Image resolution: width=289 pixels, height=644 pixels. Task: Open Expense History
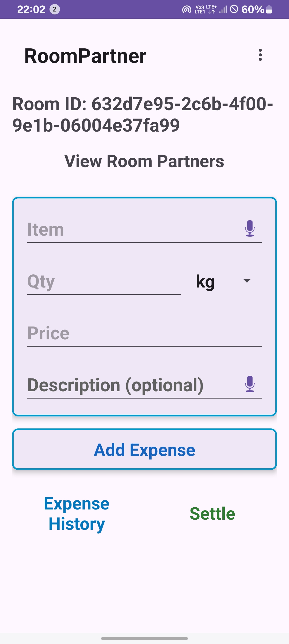[77, 513]
